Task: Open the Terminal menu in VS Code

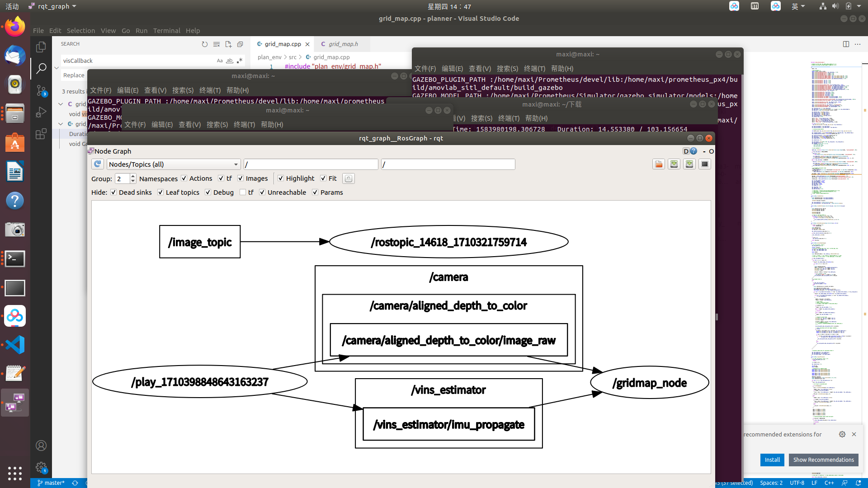Action: click(166, 31)
